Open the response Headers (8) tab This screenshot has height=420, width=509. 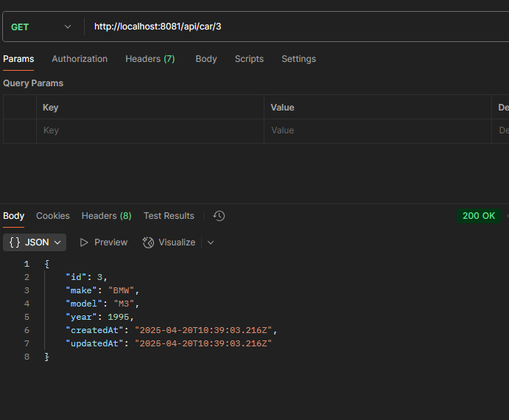pyautogui.click(x=107, y=216)
